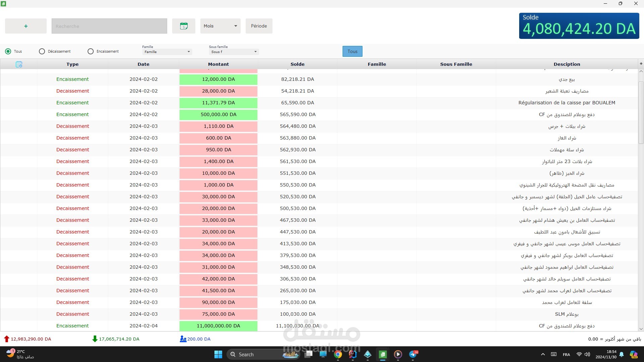Click the Sous Famille column header
The image size is (644, 362).
(x=456, y=64)
